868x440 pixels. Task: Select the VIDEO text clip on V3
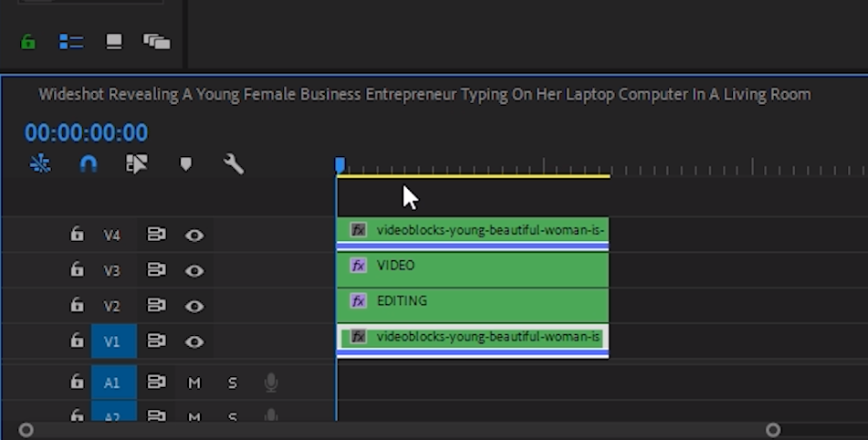coord(473,269)
